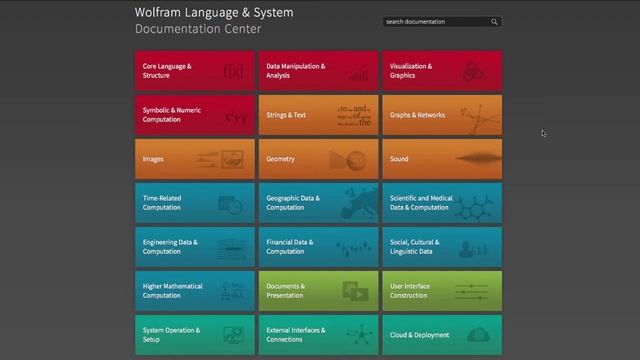Click the math symbols icon on Higher Mathematical Computation
This screenshot has width=640, height=360.
pos(233,291)
